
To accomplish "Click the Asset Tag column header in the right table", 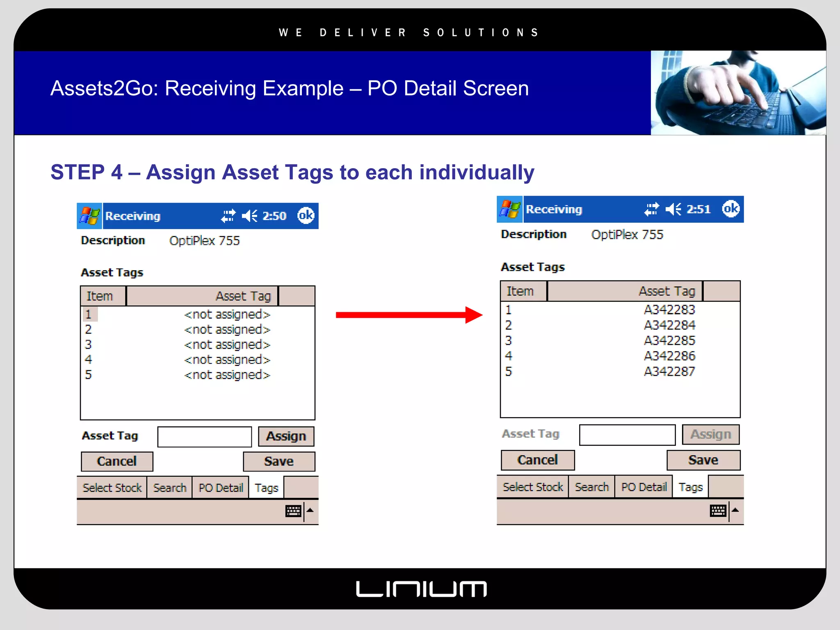I will coord(625,291).
